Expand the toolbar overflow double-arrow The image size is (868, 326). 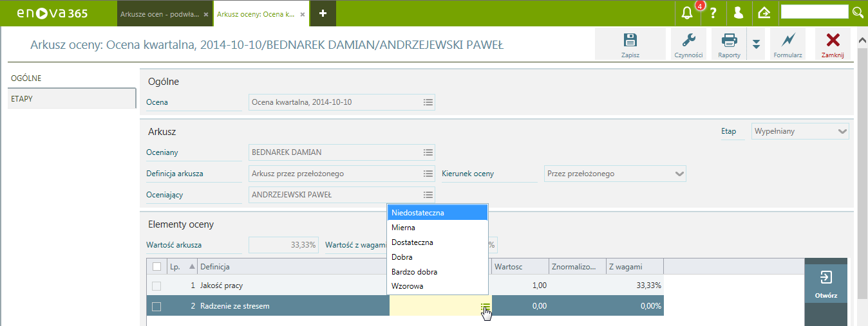pos(757,44)
